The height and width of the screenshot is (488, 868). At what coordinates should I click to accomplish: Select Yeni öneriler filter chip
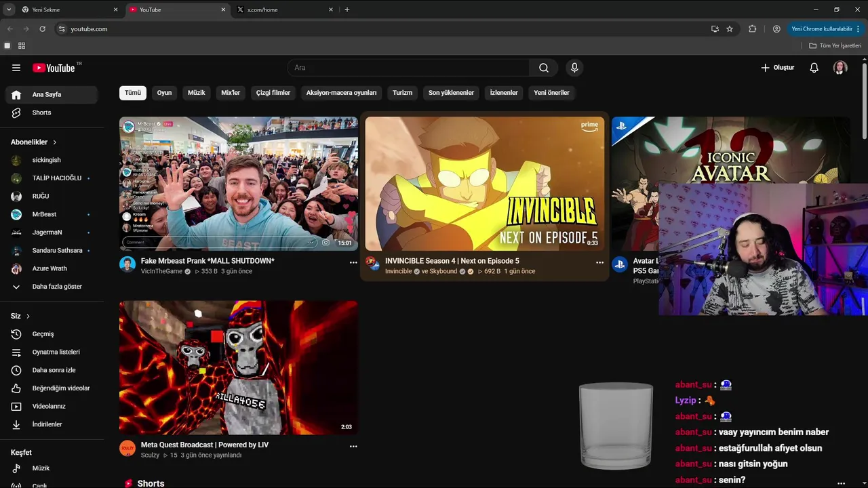click(x=551, y=93)
